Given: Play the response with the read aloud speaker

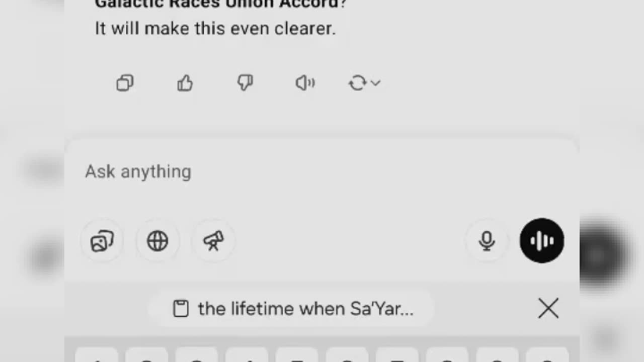Looking at the screenshot, I should coord(305,83).
